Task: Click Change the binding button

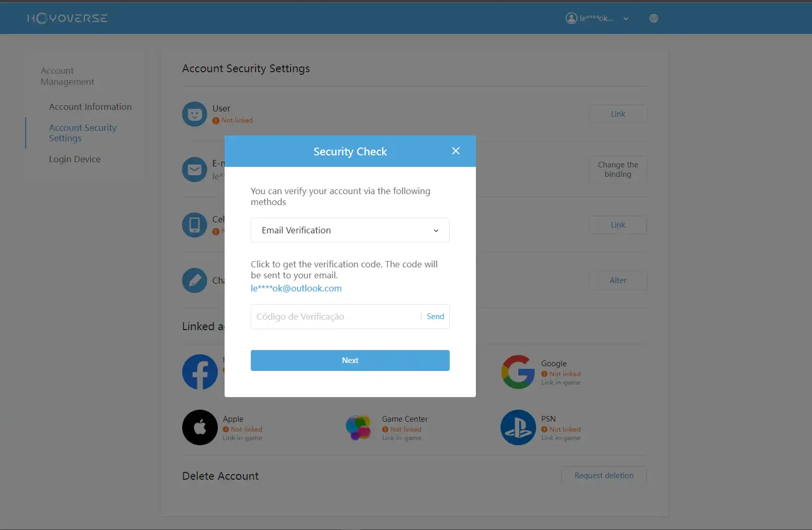Action: tap(618, 170)
